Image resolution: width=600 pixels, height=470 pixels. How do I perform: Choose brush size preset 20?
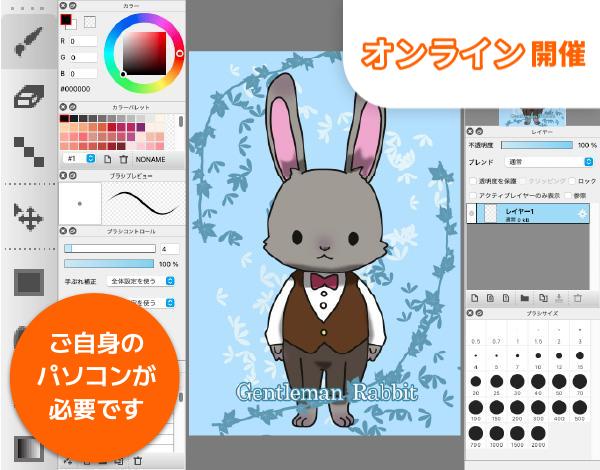click(x=476, y=382)
